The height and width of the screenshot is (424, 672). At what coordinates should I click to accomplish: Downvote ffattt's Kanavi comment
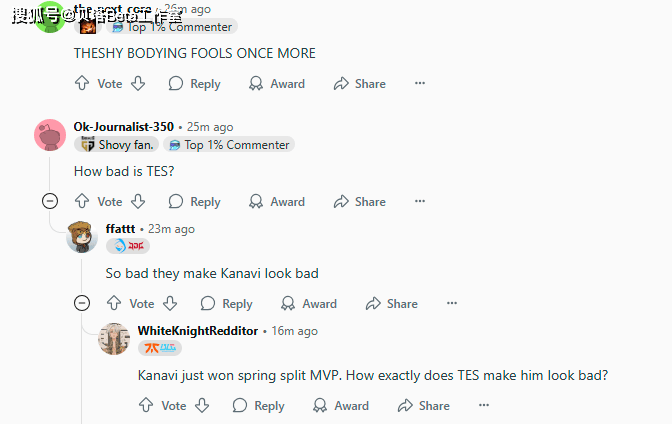170,303
